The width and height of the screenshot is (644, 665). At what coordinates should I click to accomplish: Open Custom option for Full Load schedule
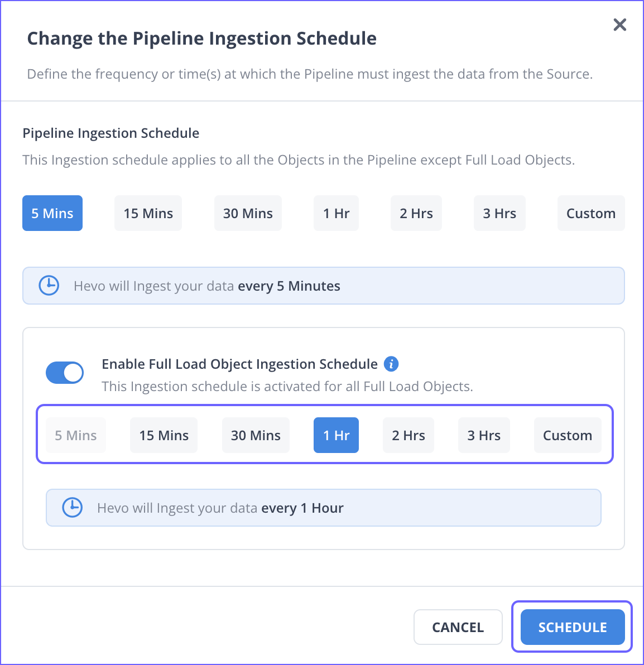coord(568,435)
